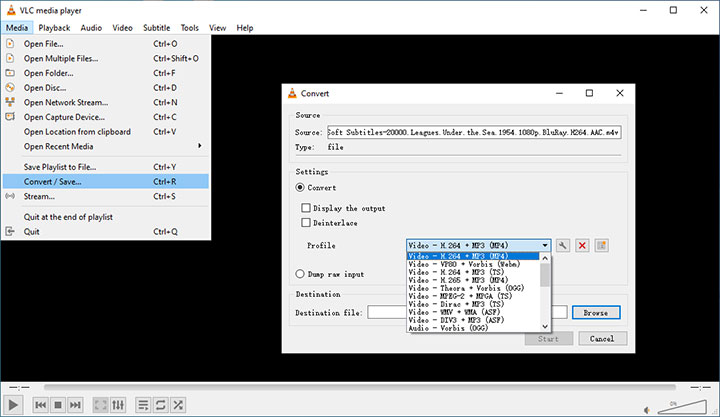Select Convert / Save menu entry
Screen dimensions: 720x417
(x=106, y=181)
